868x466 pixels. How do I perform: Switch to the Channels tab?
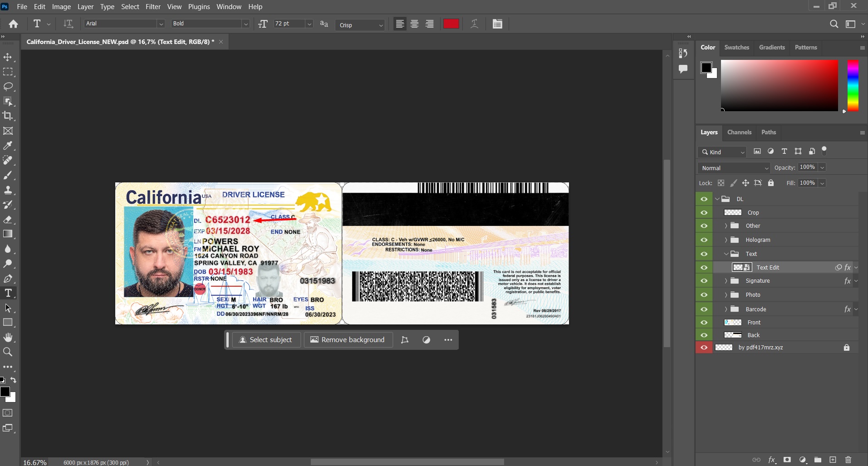739,132
